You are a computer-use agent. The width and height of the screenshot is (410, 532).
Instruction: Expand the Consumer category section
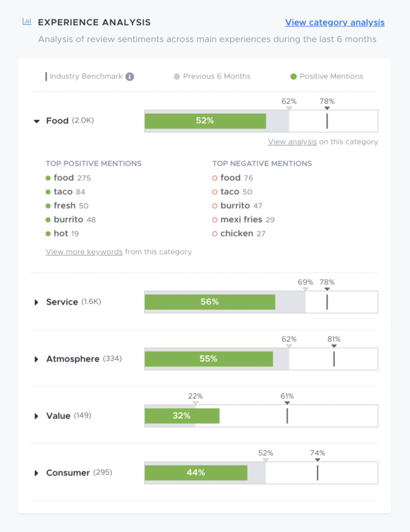tap(36, 472)
